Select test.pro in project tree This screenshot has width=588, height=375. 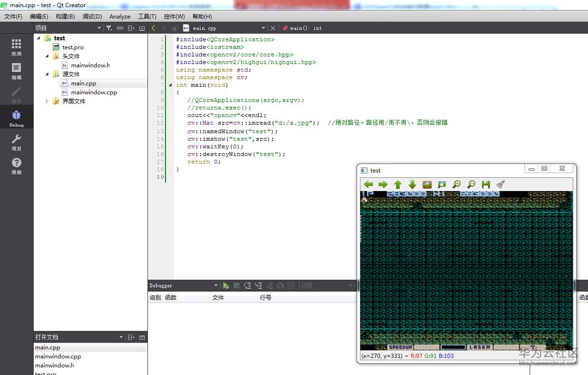[73, 47]
